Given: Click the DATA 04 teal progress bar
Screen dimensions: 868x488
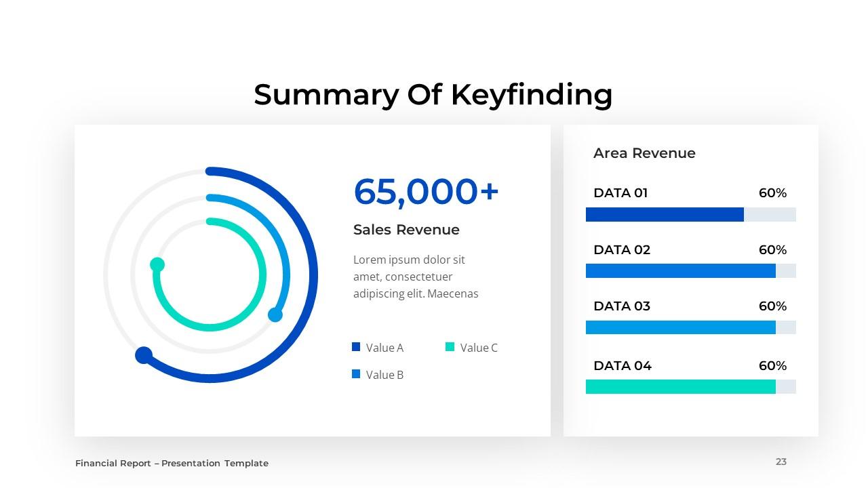Looking at the screenshot, I should tap(680, 387).
